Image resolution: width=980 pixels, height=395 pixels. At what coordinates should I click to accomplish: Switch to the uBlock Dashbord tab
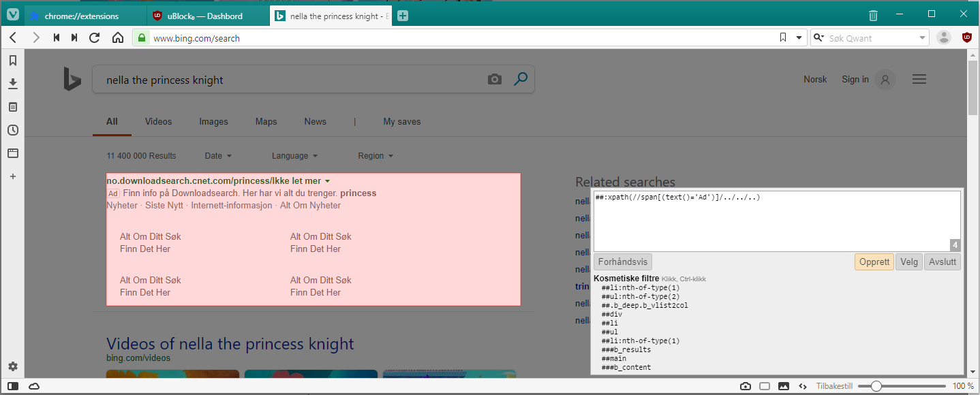208,16
